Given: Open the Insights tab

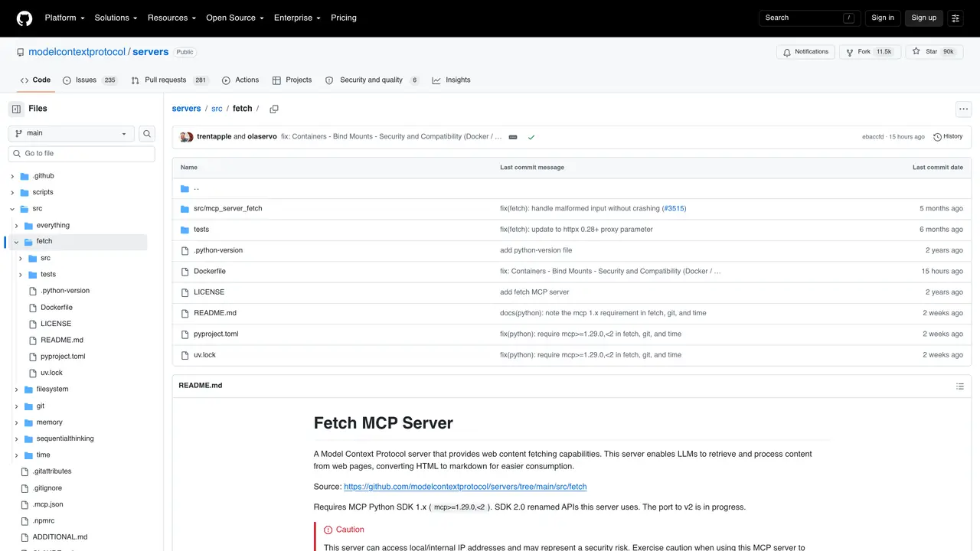Looking at the screenshot, I should pyautogui.click(x=451, y=80).
